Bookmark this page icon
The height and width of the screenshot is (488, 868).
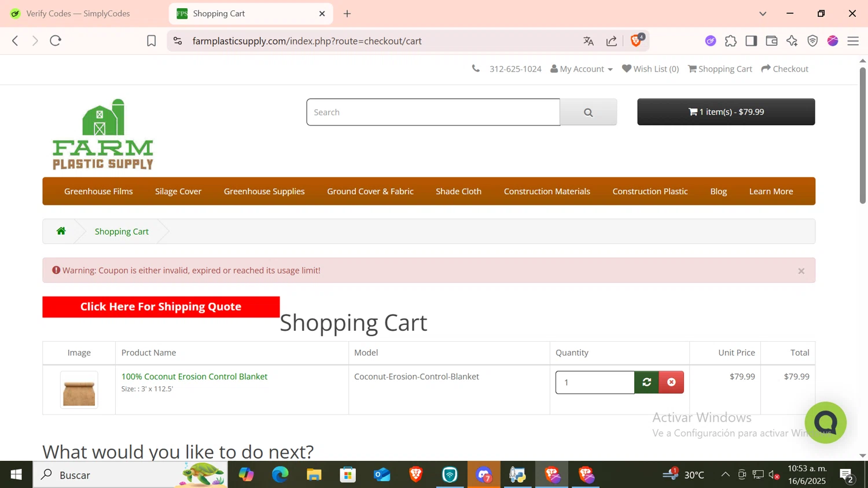click(x=152, y=41)
